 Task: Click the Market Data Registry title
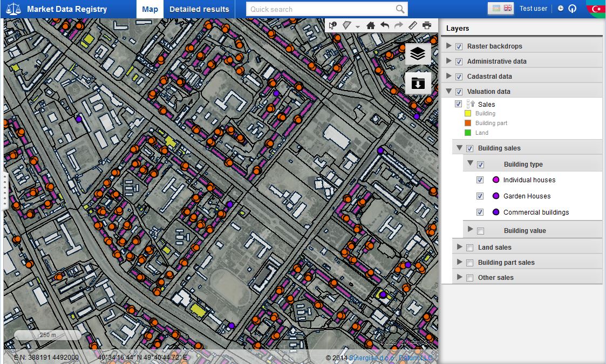tap(67, 9)
